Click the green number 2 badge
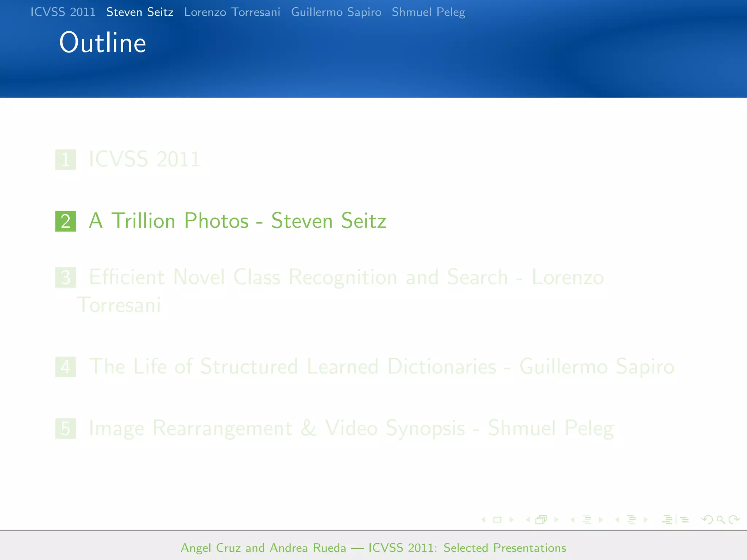 coord(66,221)
